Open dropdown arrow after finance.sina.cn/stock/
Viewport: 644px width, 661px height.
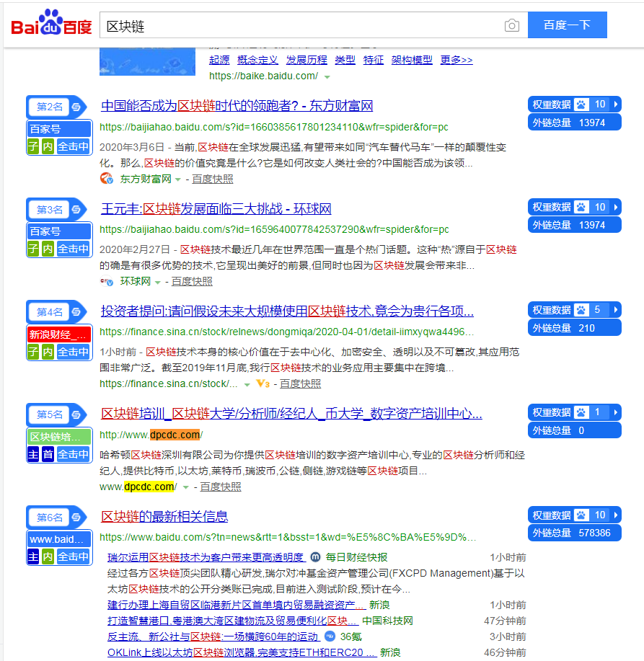click(247, 384)
